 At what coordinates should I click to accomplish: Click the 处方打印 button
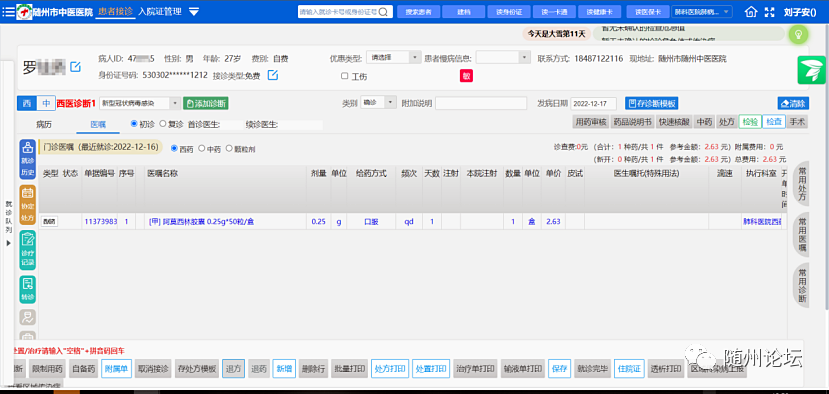coord(390,369)
